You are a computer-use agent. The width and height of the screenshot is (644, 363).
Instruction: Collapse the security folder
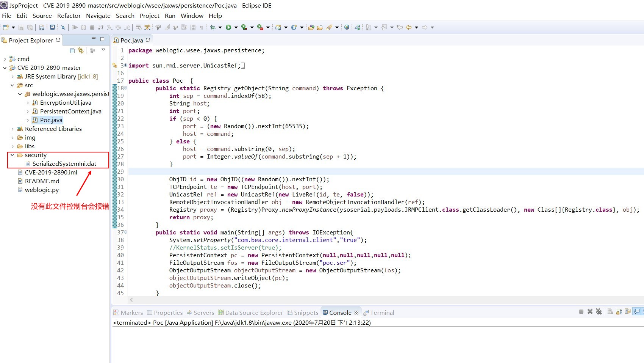tap(12, 155)
